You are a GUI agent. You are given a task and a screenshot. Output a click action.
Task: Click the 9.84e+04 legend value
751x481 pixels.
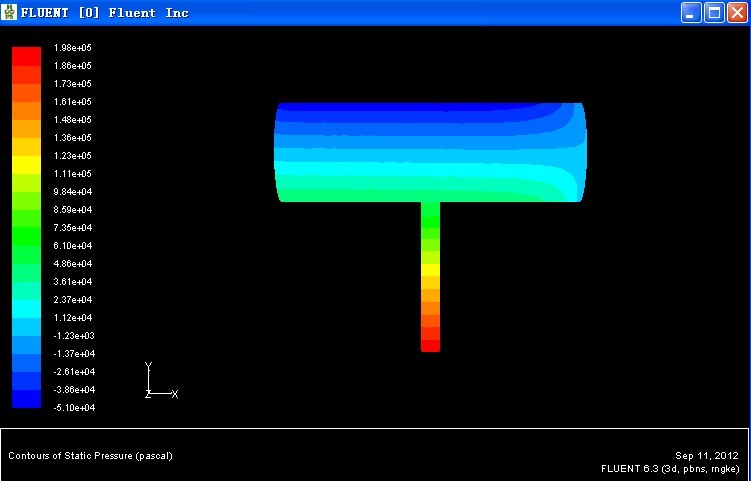pos(72,192)
